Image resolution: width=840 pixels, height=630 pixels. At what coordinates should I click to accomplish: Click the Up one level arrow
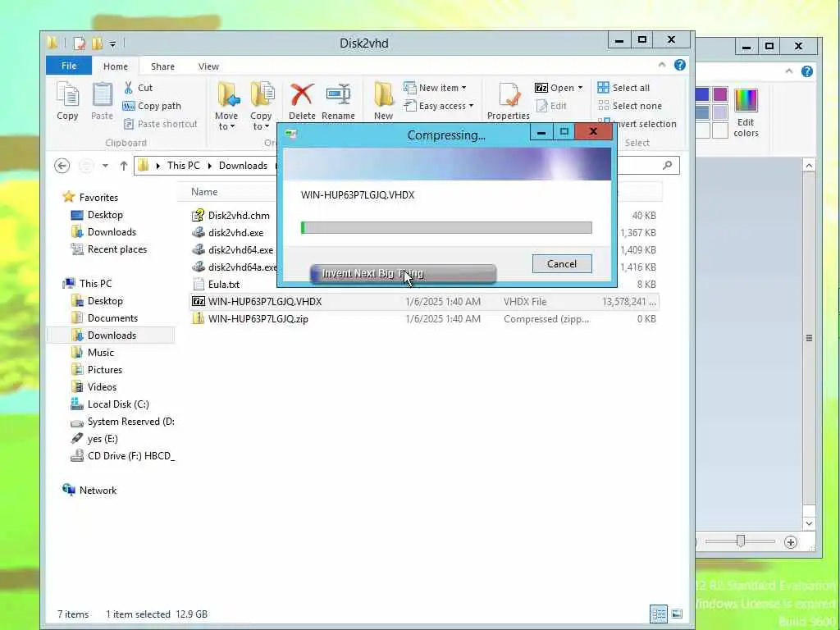click(123, 166)
